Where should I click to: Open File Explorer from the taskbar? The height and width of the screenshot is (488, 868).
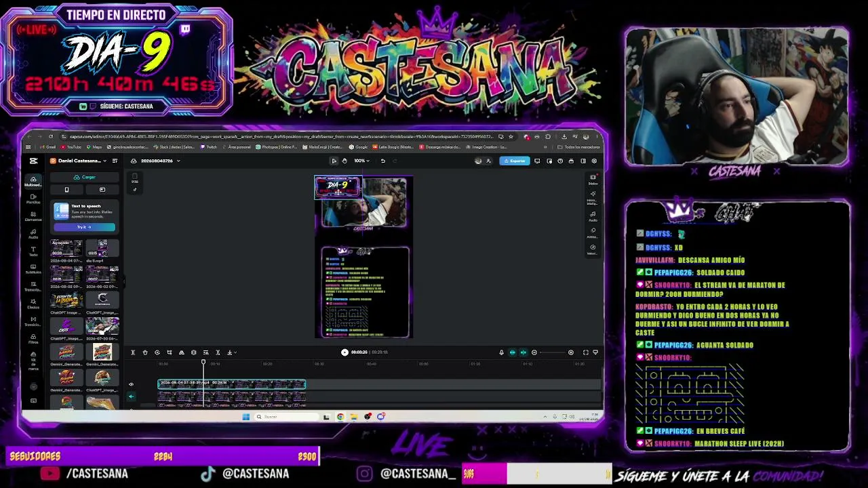tap(353, 417)
